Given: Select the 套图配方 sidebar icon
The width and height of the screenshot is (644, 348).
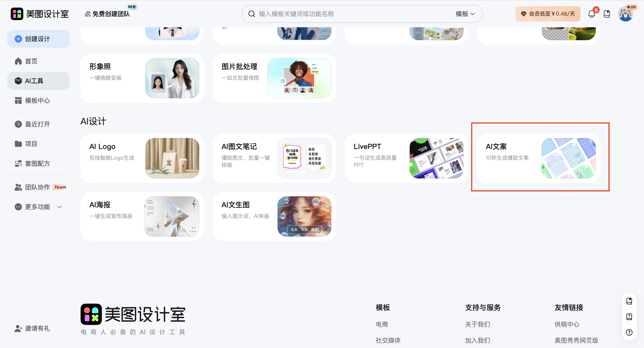Looking at the screenshot, I should click(x=18, y=164).
